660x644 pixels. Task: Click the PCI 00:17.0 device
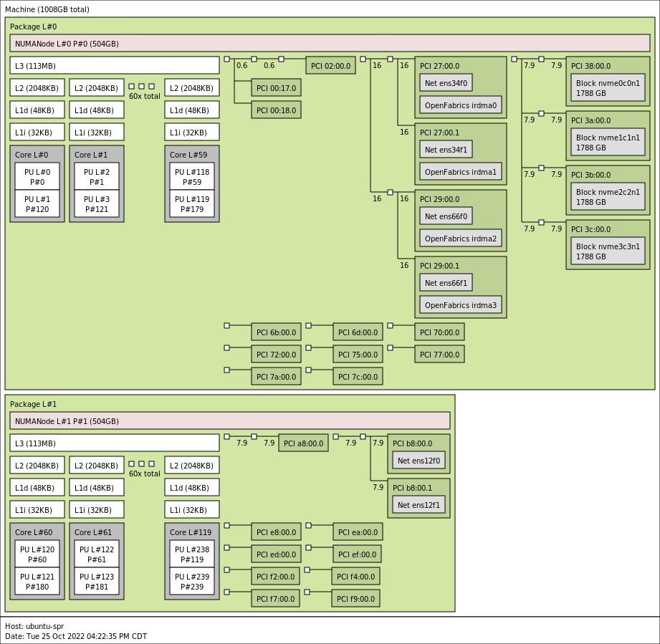coord(276,88)
